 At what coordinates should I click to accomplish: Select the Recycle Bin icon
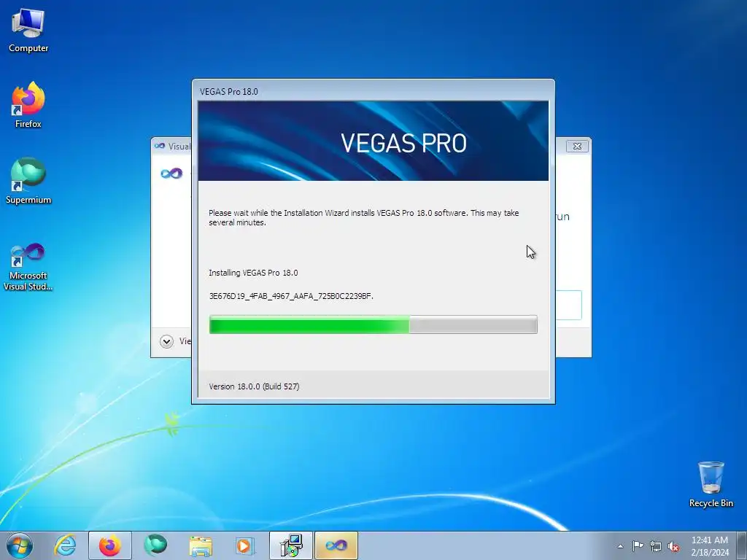pyautogui.click(x=711, y=484)
